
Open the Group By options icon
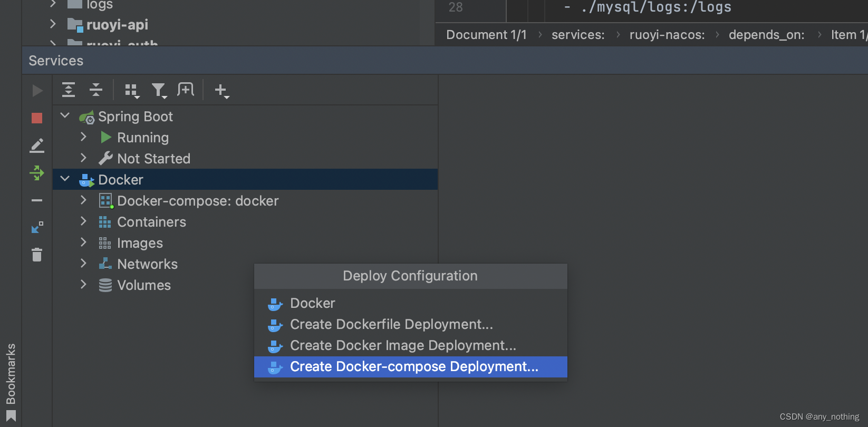(132, 91)
